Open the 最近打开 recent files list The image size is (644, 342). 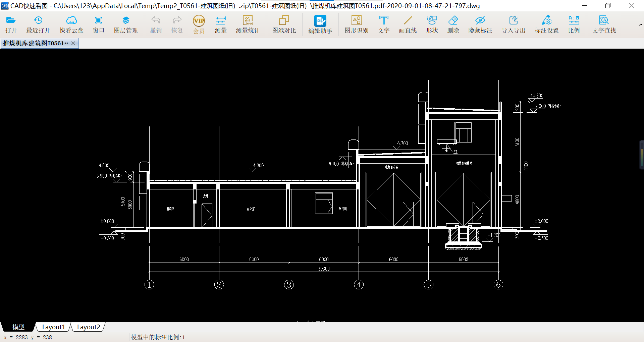click(x=38, y=24)
